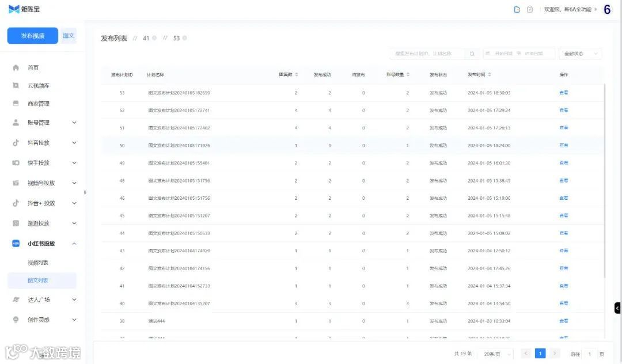Click 查看 for plan ID 46
The width and height of the screenshot is (622, 364).
[x=564, y=198]
